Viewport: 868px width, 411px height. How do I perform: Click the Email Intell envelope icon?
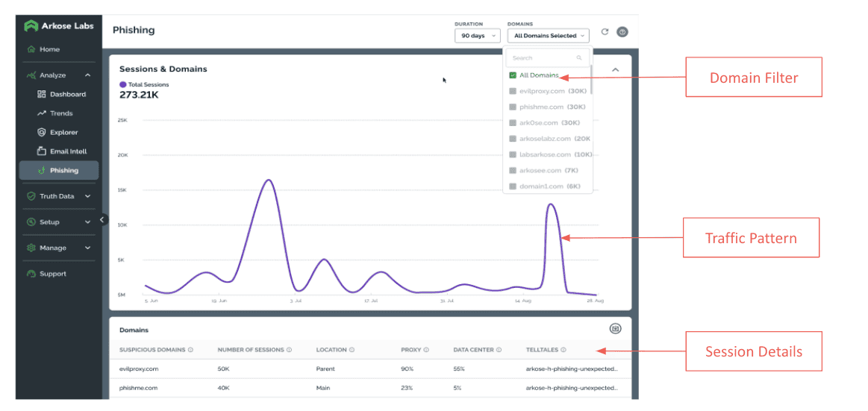[x=42, y=151]
